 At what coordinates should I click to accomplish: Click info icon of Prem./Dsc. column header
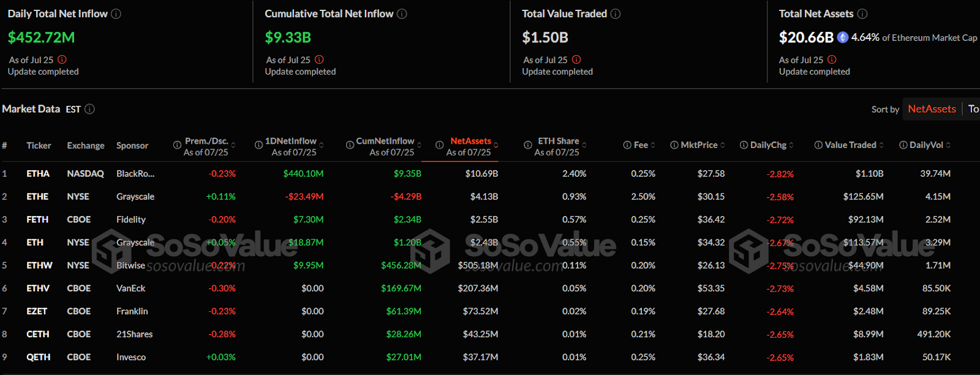(x=177, y=145)
